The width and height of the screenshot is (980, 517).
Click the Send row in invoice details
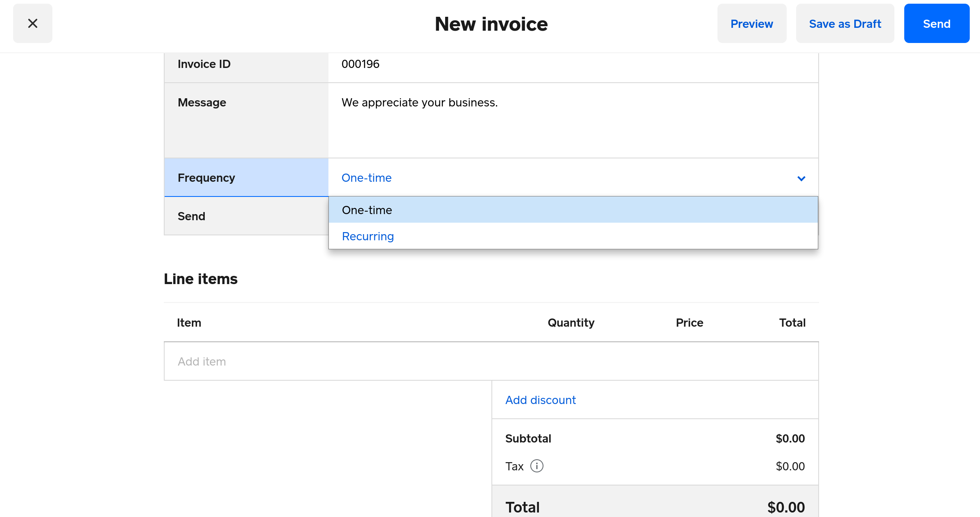click(191, 216)
